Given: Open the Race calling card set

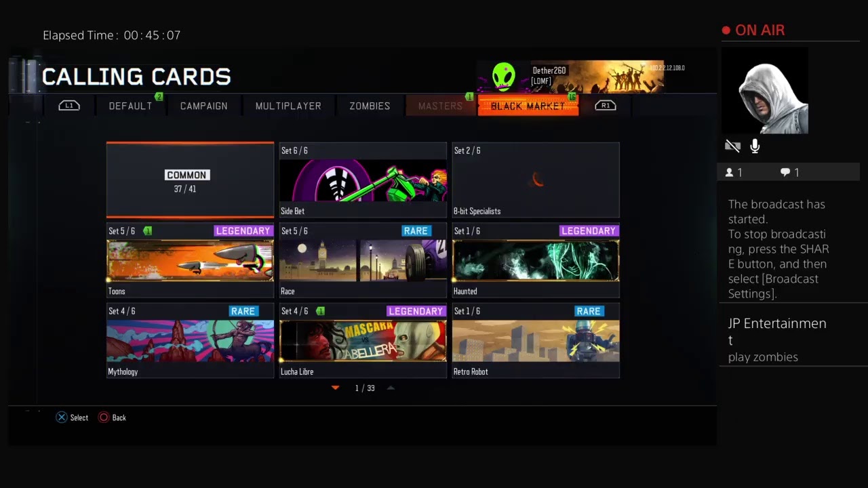Looking at the screenshot, I should click(x=363, y=261).
